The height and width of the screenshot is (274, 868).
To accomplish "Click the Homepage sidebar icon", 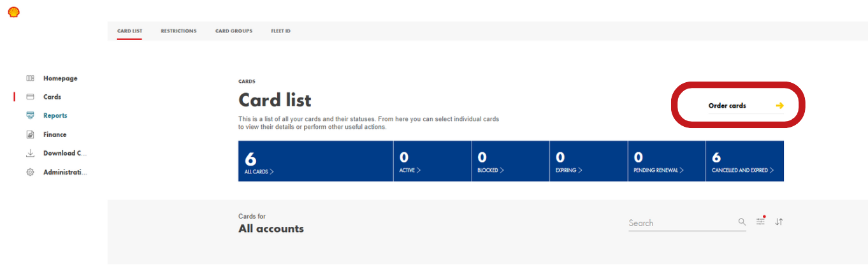I will tap(30, 78).
